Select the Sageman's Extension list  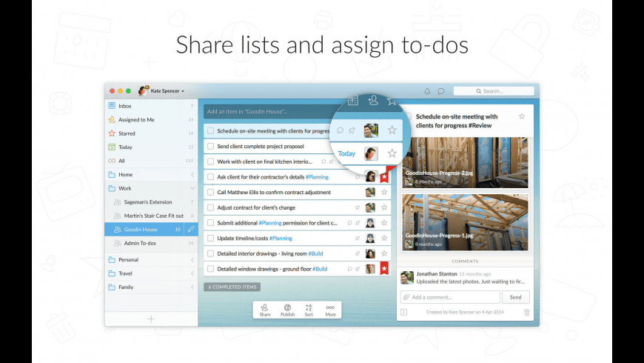point(151,202)
